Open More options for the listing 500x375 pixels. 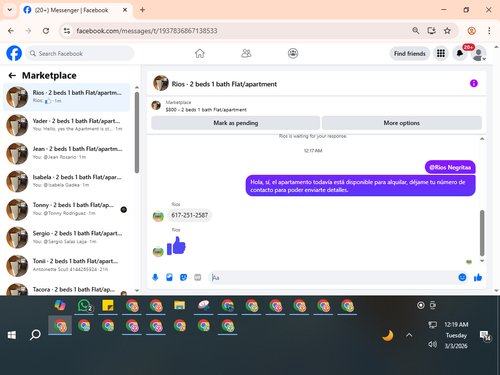[402, 123]
